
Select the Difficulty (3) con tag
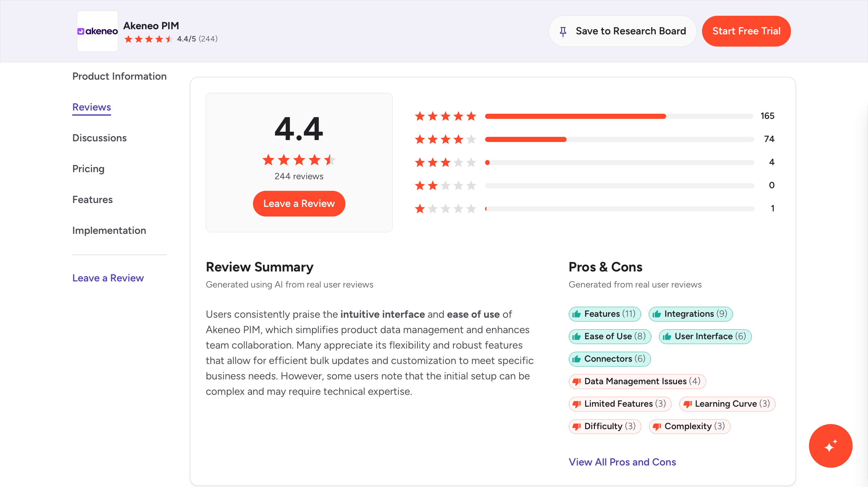605,427
